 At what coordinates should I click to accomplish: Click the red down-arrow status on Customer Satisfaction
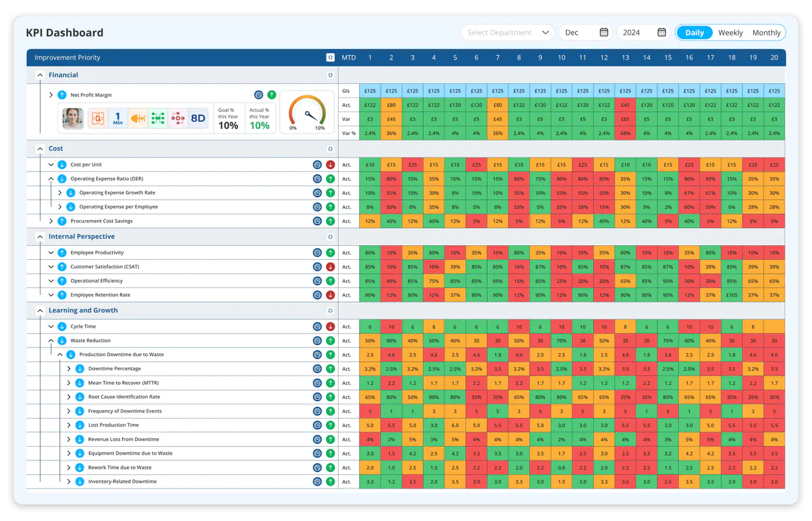pos(331,266)
